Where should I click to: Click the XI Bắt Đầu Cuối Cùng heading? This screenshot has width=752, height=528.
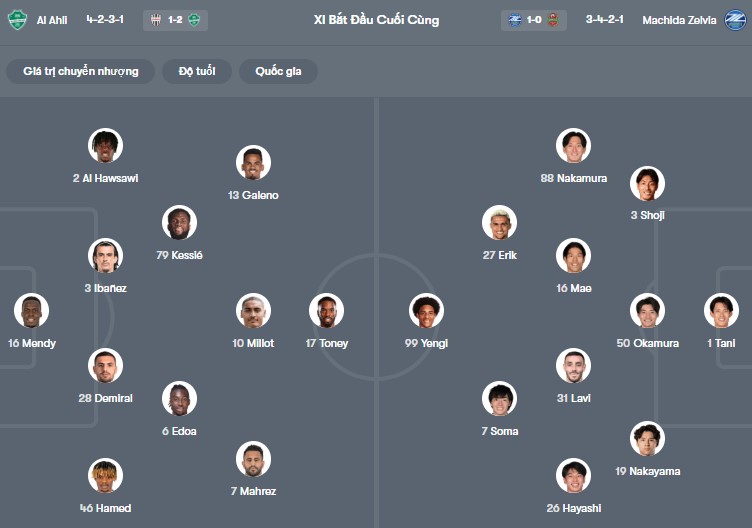pos(376,20)
